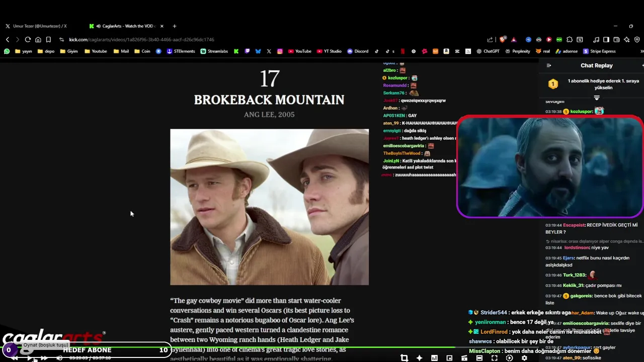Open the Stripe Express bookmark
This screenshot has height=362, width=644.
(x=599, y=51)
